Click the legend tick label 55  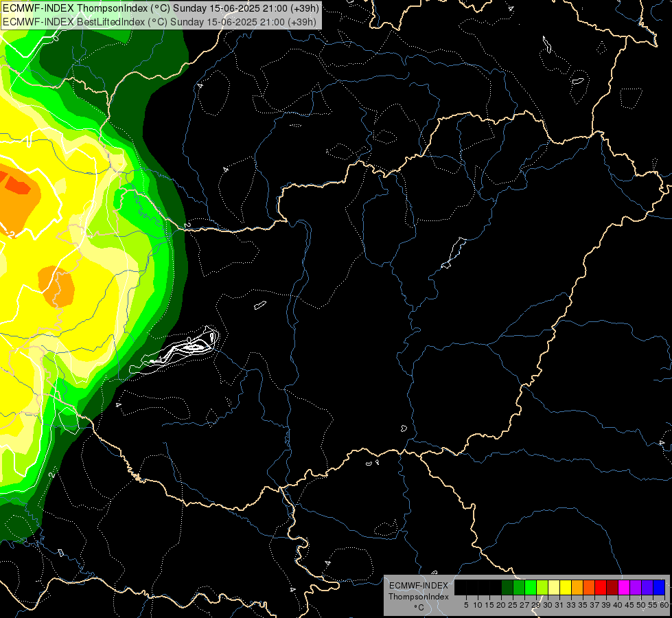pyautogui.click(x=653, y=605)
